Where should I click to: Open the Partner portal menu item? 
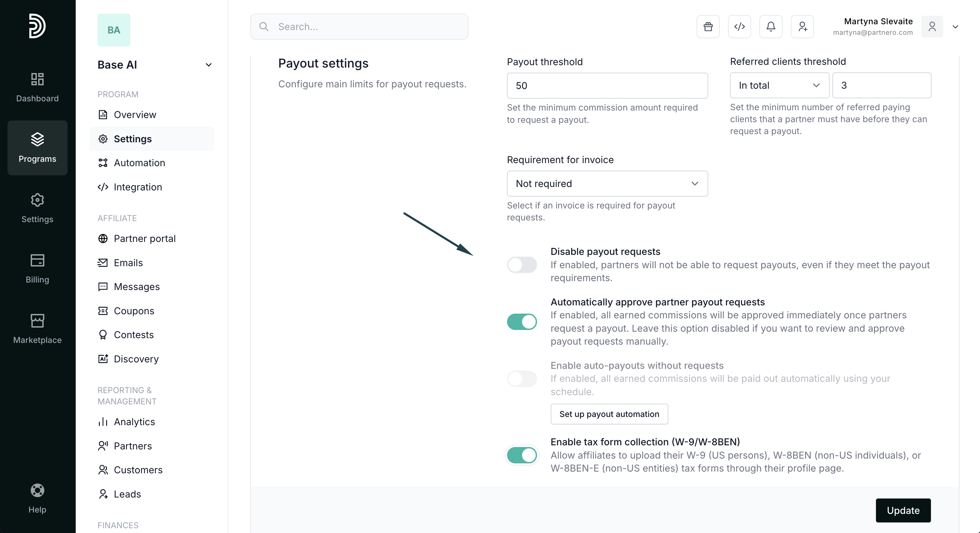click(x=145, y=239)
